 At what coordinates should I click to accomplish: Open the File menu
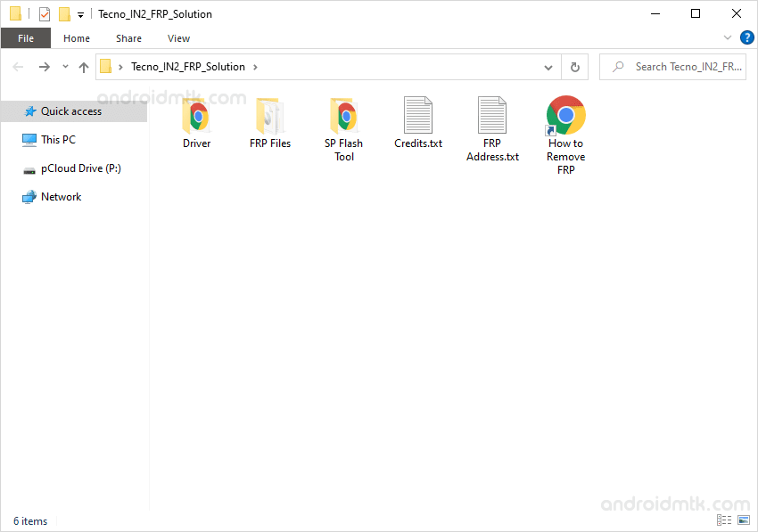pos(26,38)
